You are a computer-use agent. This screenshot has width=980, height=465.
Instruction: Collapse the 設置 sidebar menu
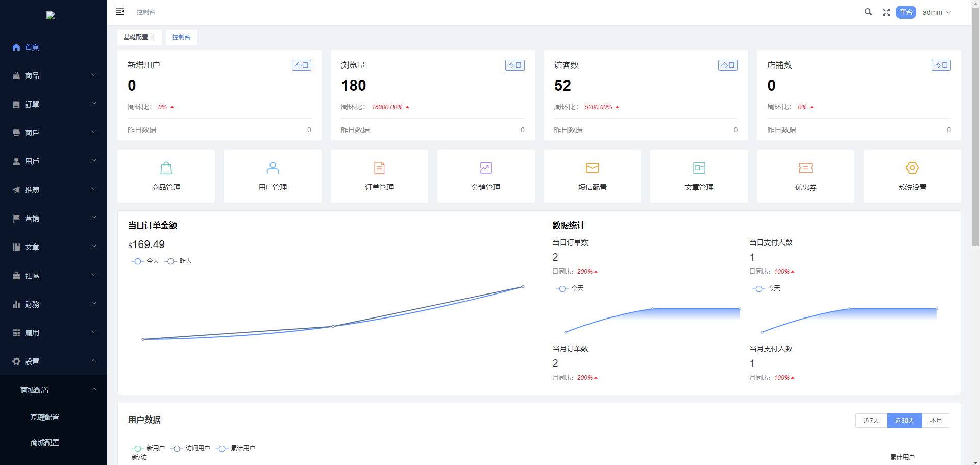tap(54, 361)
